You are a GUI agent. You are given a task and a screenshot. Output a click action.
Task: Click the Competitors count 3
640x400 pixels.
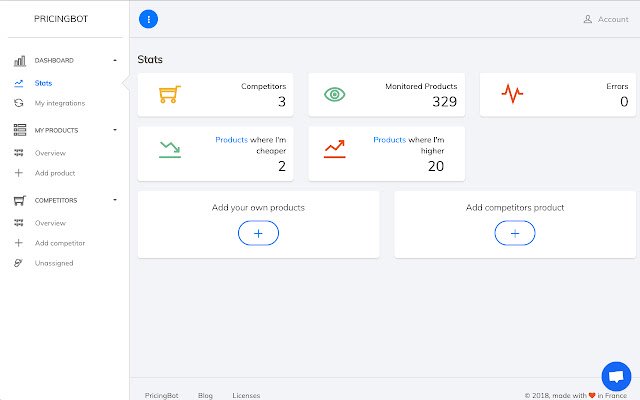click(x=282, y=101)
